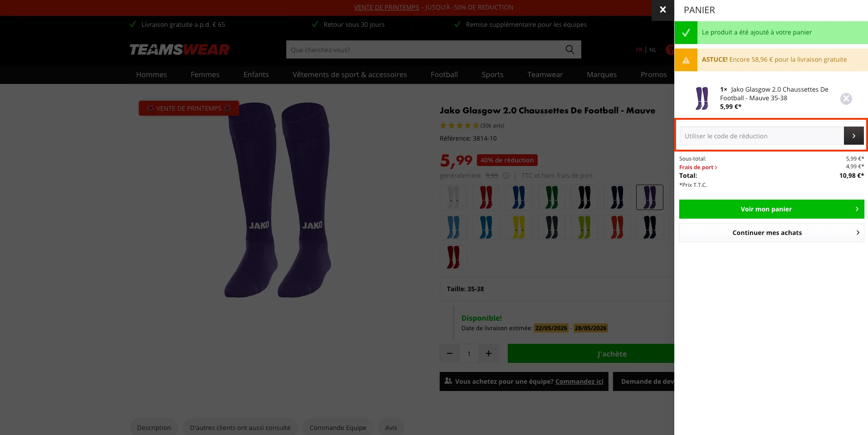Select the lime green socks variant

pos(584,227)
